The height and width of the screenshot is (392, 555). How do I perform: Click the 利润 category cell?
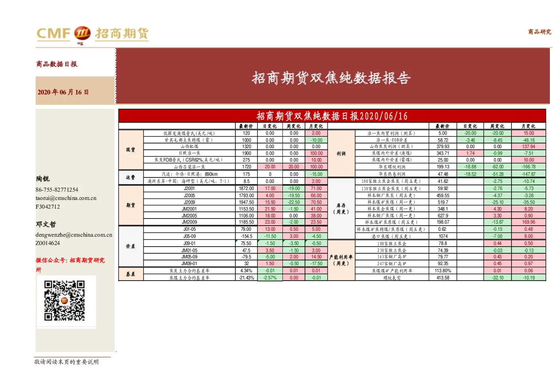[341, 153]
